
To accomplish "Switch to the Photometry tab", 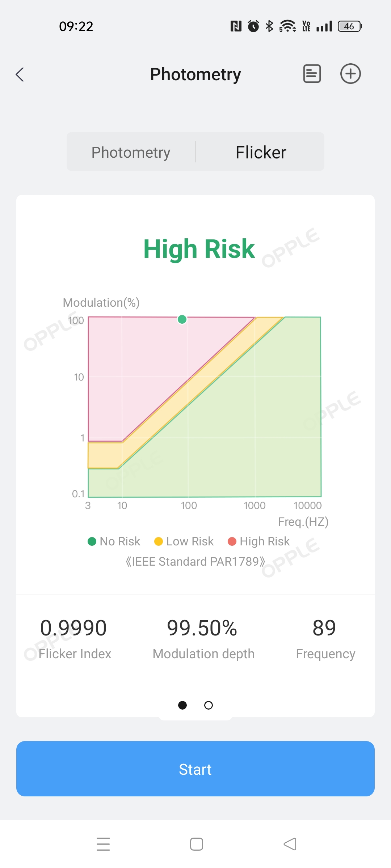I will pos(131,152).
